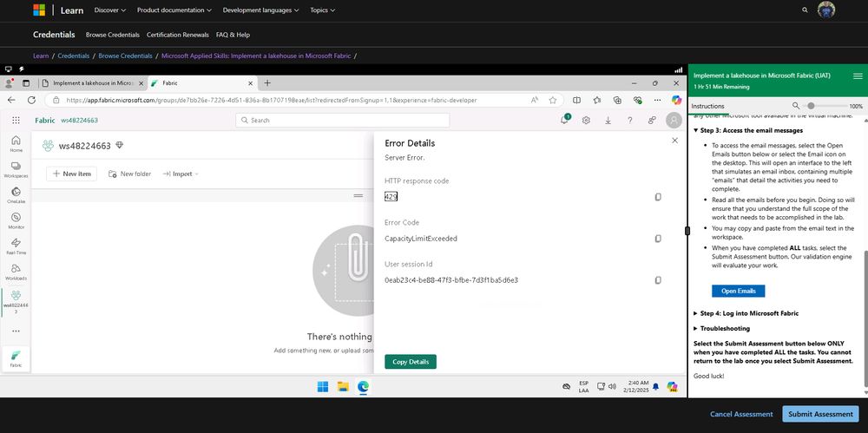Open Microsoft Learn profile avatar
Screen dimensions: 868x433
point(826,10)
